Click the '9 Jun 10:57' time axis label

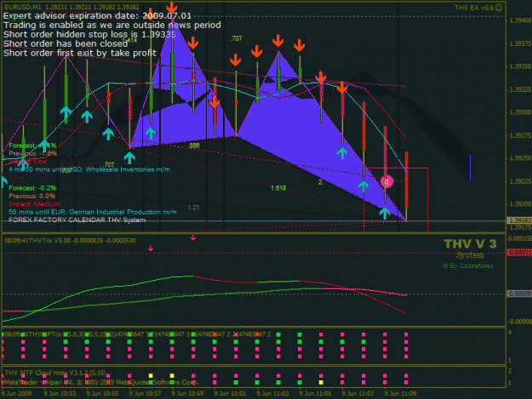[x=145, y=394]
